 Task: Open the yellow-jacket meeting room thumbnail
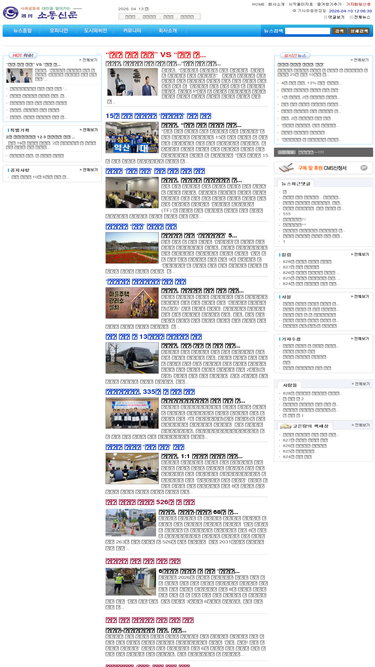coord(132,193)
